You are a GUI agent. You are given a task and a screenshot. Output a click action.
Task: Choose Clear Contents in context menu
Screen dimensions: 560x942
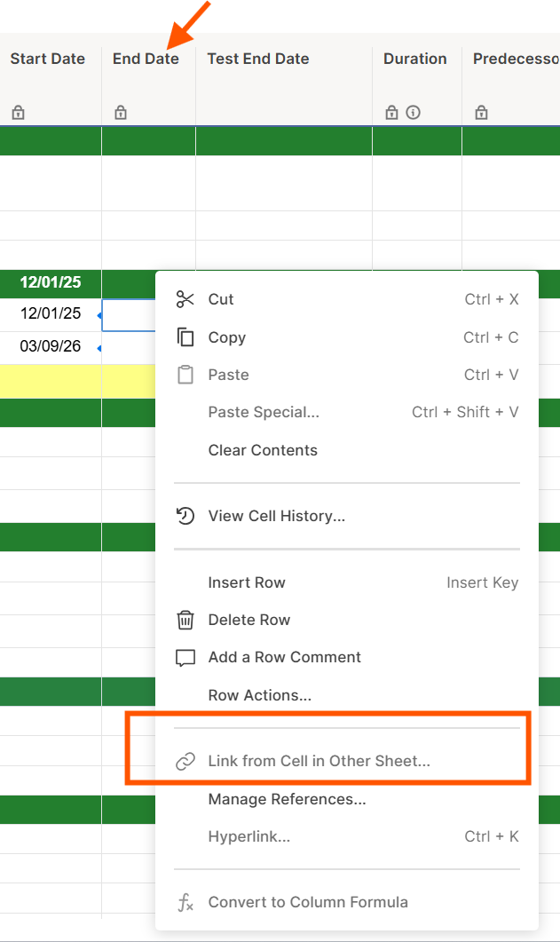coord(263,450)
